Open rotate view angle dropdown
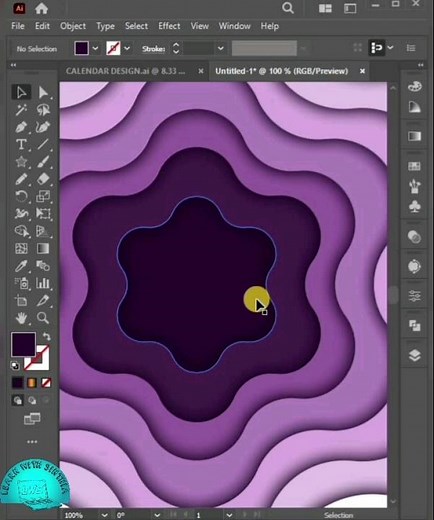The image size is (434, 520). (157, 515)
